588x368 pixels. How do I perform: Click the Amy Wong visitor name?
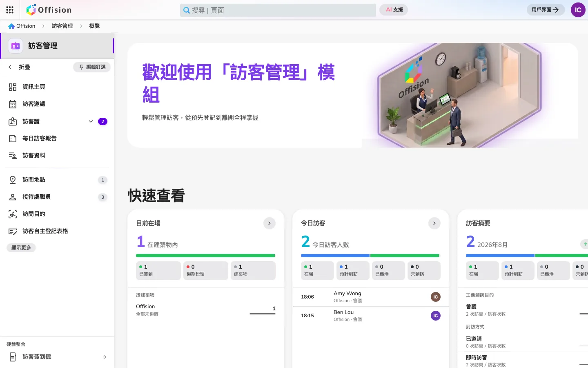click(x=347, y=294)
